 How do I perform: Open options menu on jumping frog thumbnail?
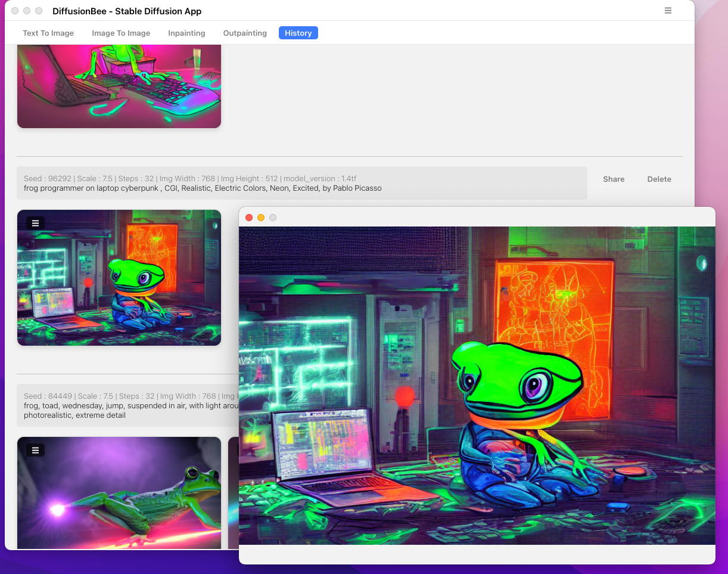pyautogui.click(x=35, y=450)
